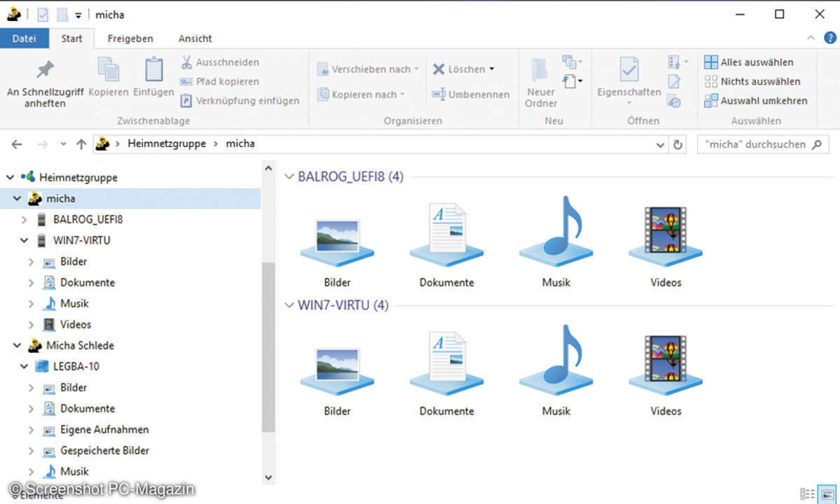The width and height of the screenshot is (840, 504).
Task: Open the recent locations dropdown arrow
Action: (x=63, y=144)
